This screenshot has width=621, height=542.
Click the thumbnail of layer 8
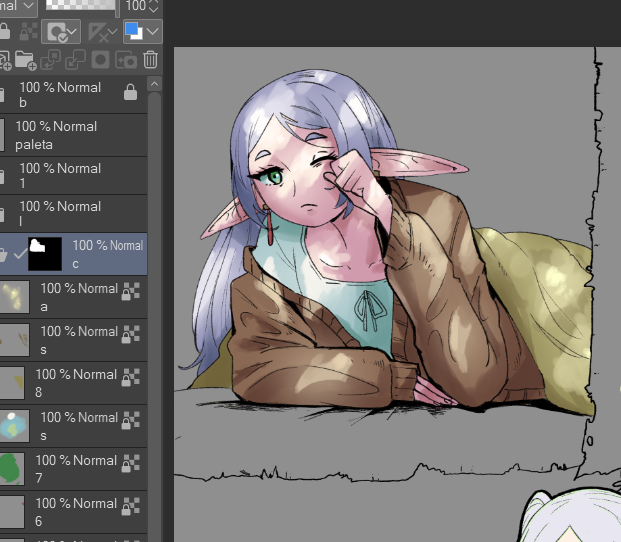12,383
